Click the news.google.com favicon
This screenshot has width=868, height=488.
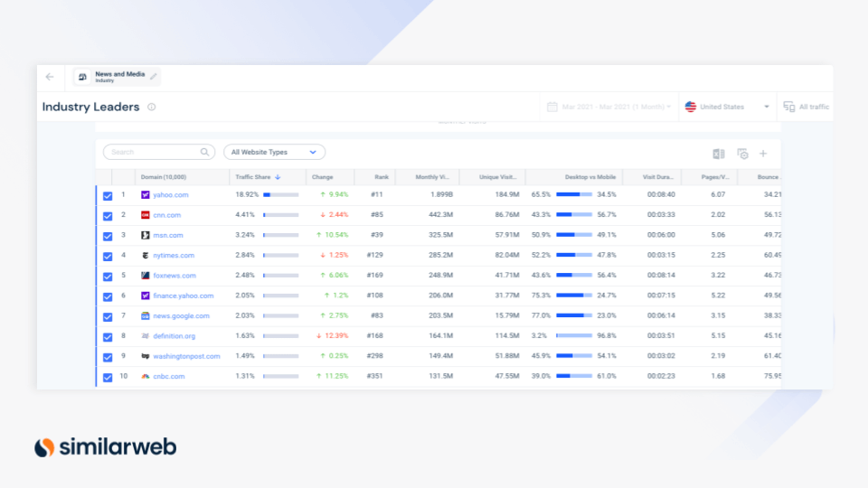point(145,315)
